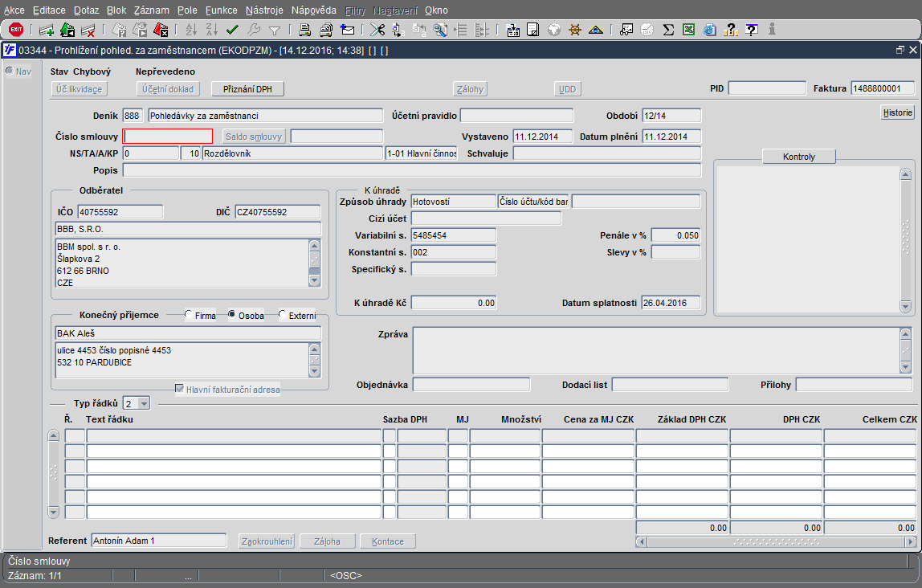Click the green checkmark save icon
922x588 pixels.
(233, 30)
